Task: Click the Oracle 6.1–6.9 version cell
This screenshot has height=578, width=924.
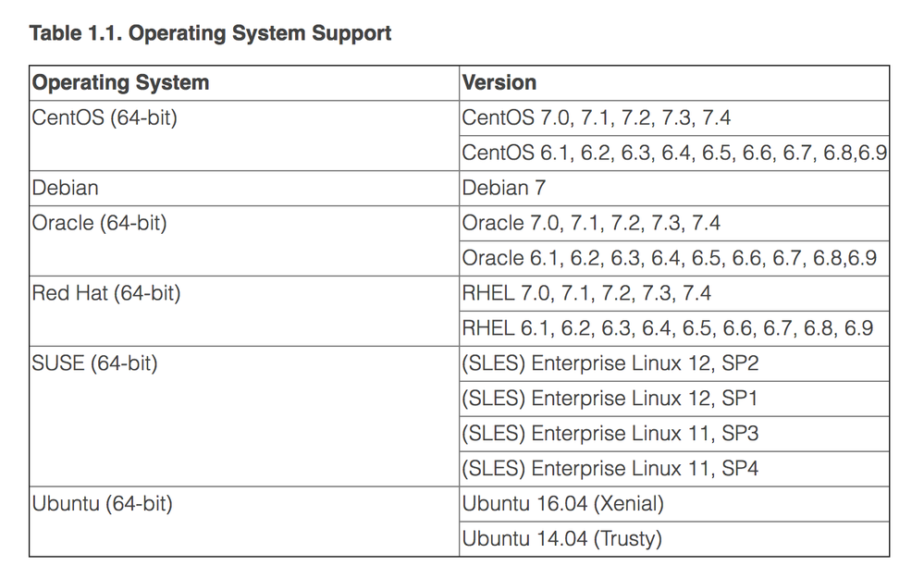Action: (669, 258)
